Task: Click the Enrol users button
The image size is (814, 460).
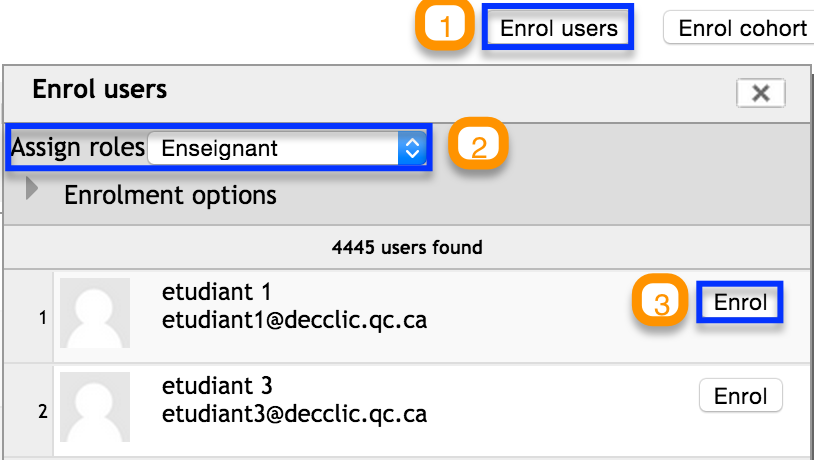Action: 558,27
